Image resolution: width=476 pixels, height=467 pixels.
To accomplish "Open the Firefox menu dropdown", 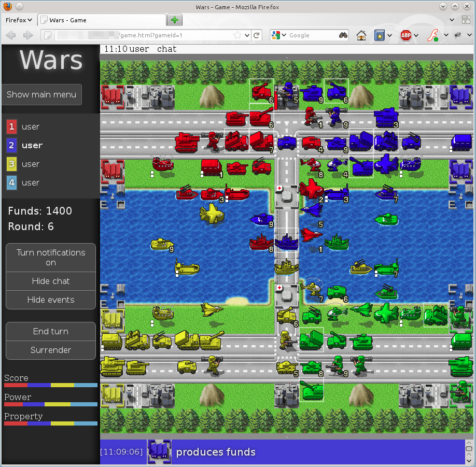I will point(19,20).
